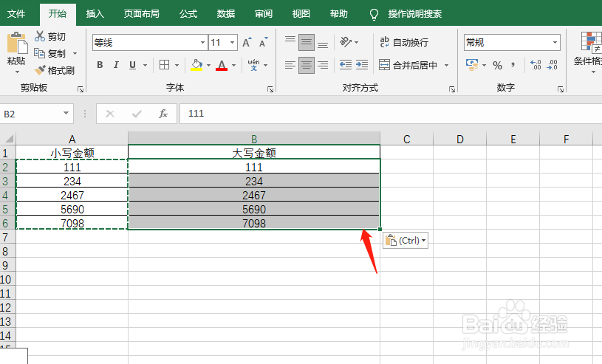Image resolution: width=602 pixels, height=364 pixels.
Task: Decrease font size with small A icon
Action: click(264, 43)
